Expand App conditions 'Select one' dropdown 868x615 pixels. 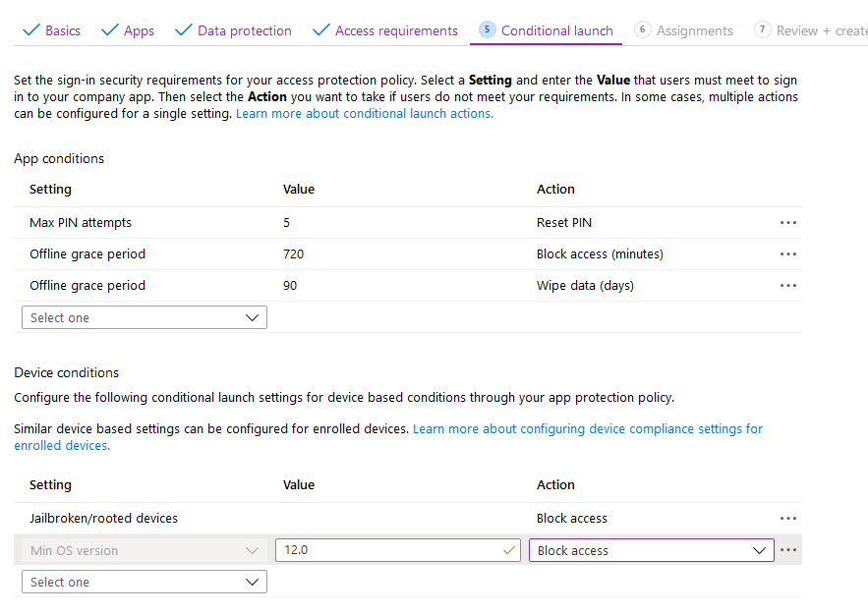[144, 318]
